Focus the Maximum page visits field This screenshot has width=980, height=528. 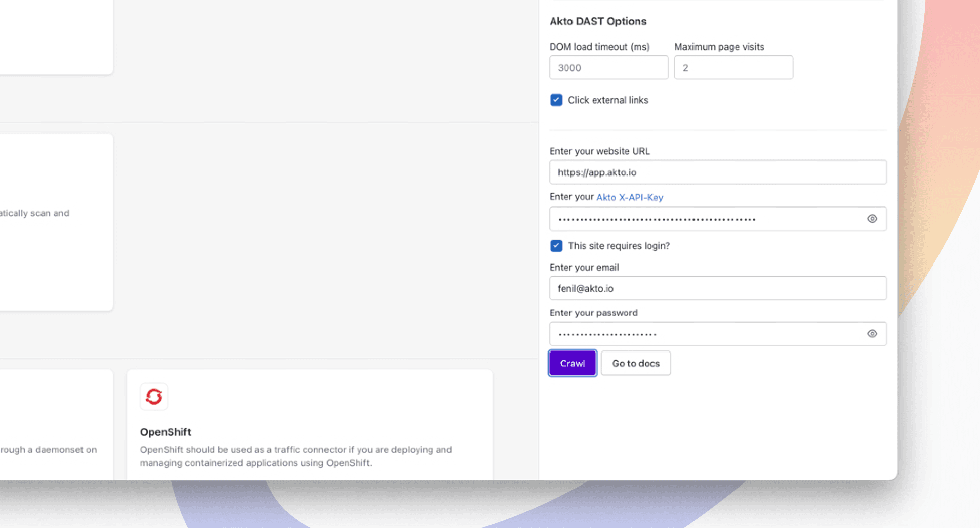(733, 68)
